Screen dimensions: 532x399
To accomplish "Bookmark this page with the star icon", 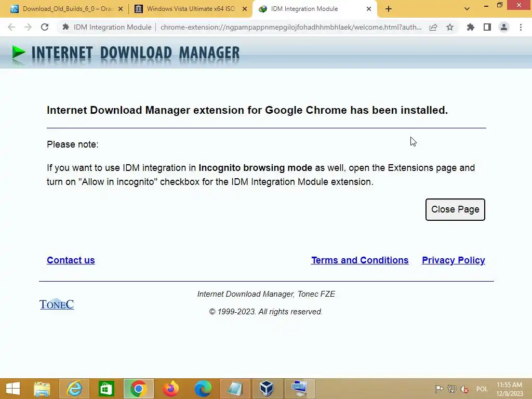I will coord(450,28).
